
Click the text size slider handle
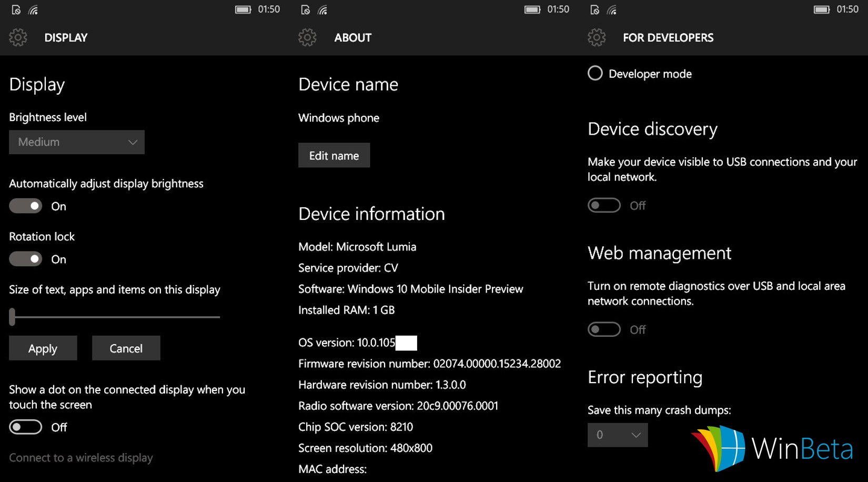click(x=12, y=317)
